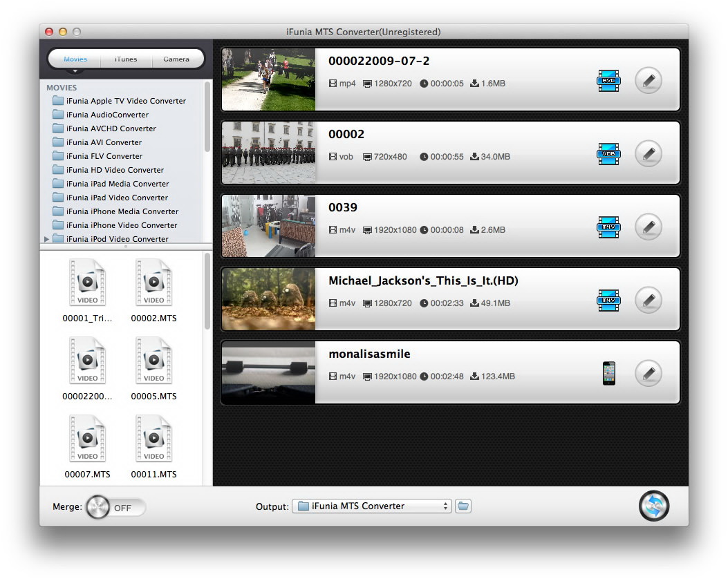Viewport: 728px width, 581px height.
Task: Click the 00:00:55 duration value
Action: coord(447,157)
